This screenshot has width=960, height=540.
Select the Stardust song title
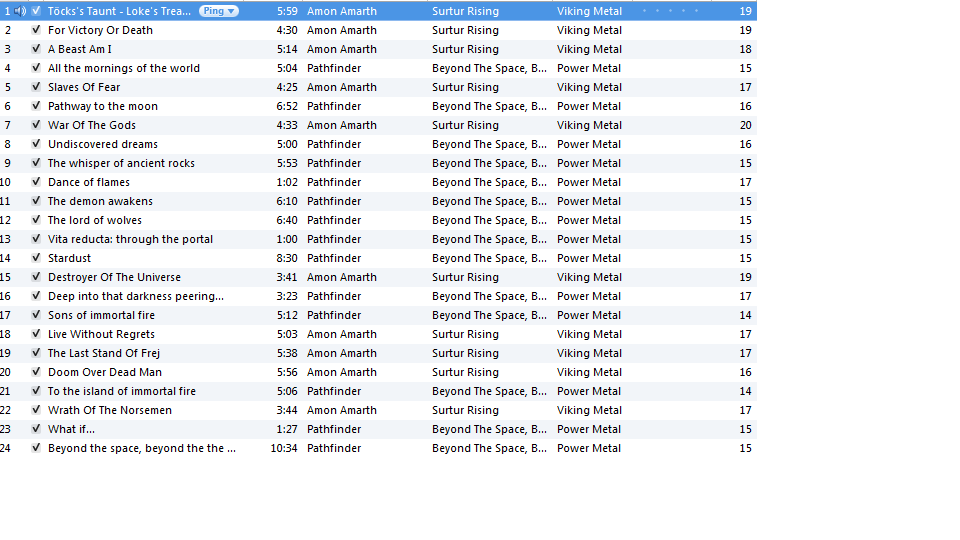[x=69, y=258]
